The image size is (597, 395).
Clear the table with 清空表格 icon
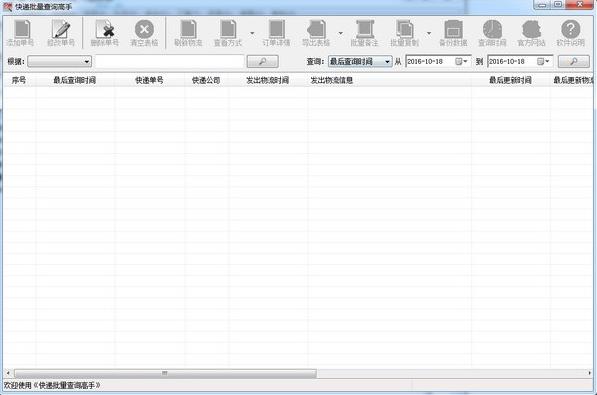144,34
